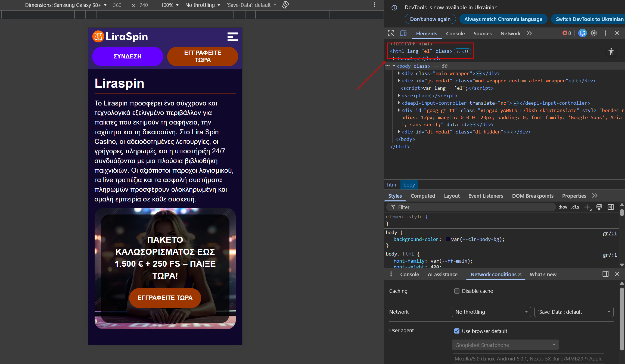Uncheck Use browser default user agent

pos(457,331)
